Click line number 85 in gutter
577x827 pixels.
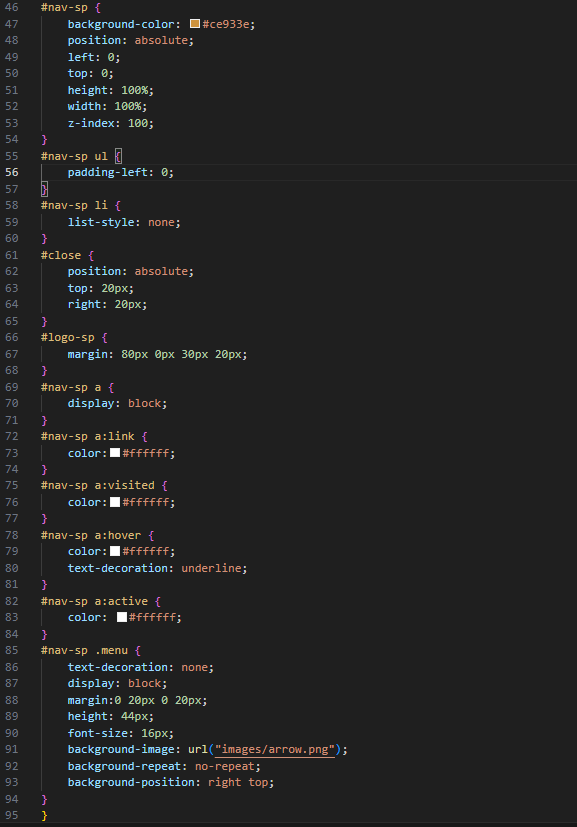12,650
